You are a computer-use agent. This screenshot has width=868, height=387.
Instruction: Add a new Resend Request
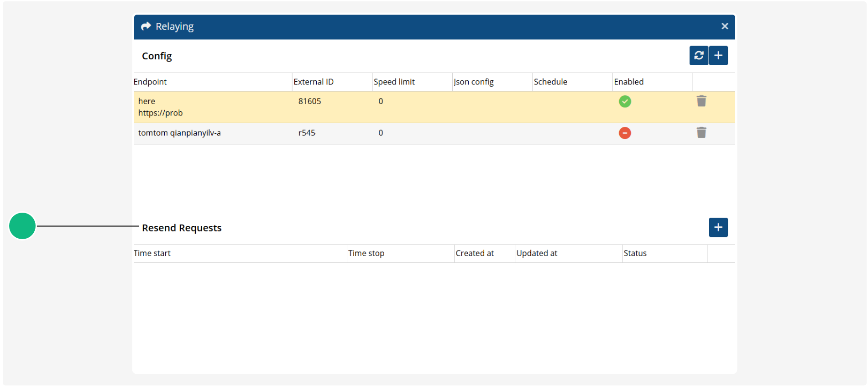coord(718,227)
